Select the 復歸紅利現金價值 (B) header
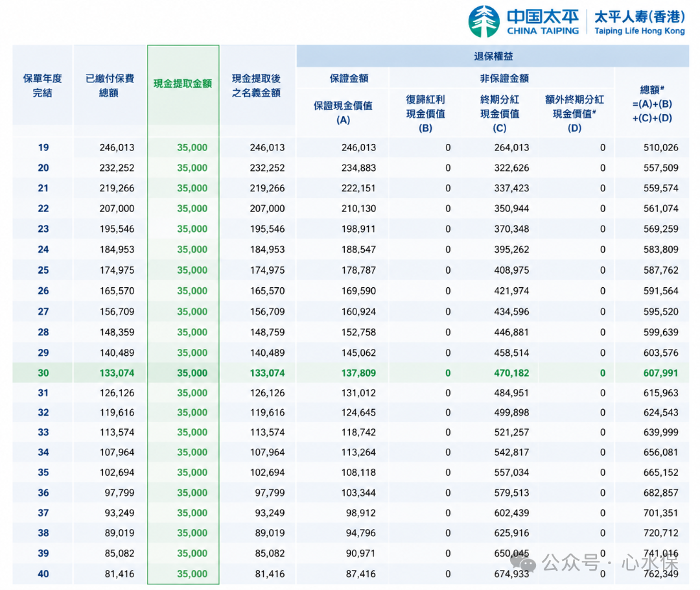This screenshot has height=590, width=700. tap(425, 113)
